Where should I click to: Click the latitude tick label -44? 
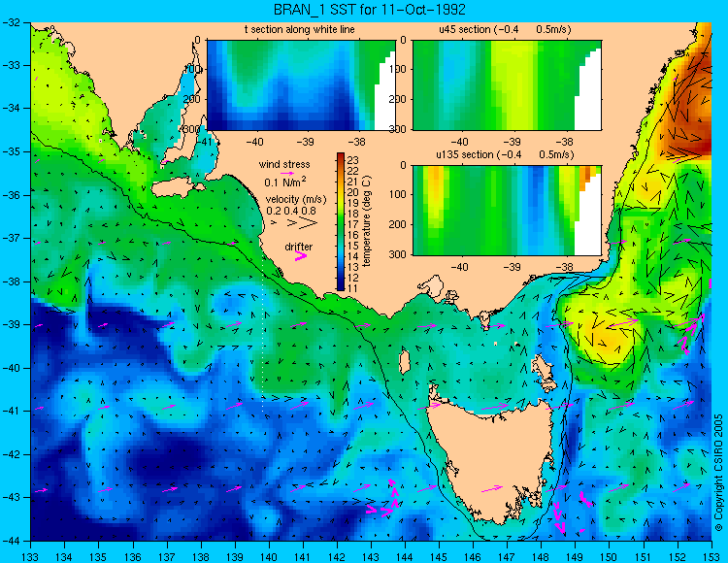click(x=12, y=541)
